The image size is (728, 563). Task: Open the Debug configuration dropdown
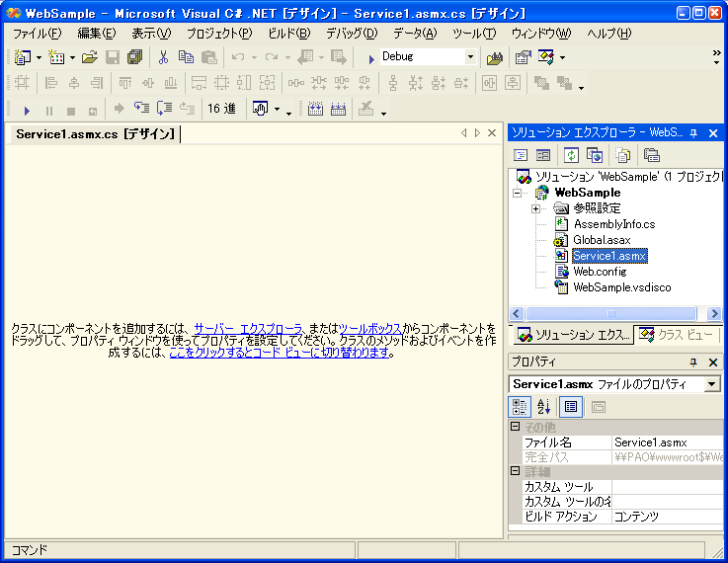coord(470,57)
